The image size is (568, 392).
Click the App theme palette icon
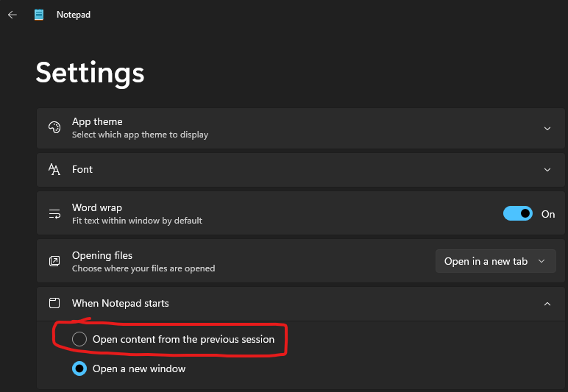coord(54,127)
